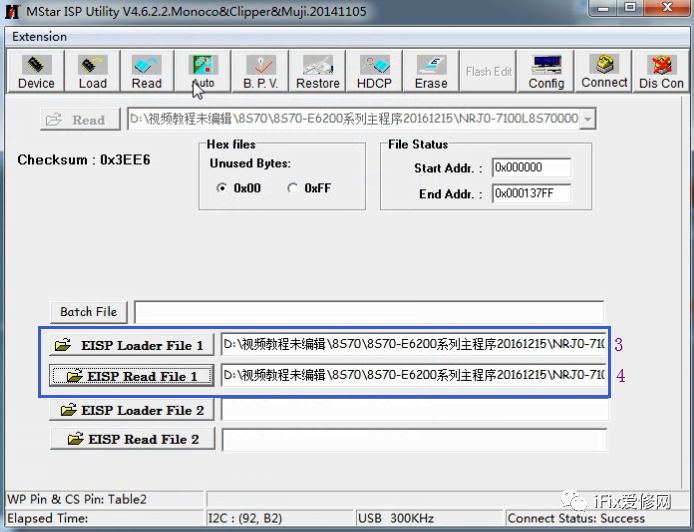Viewport: 694px width, 532px height.
Task: Click the 'Elapsed Time:' status entry
Action: [x=47, y=518]
